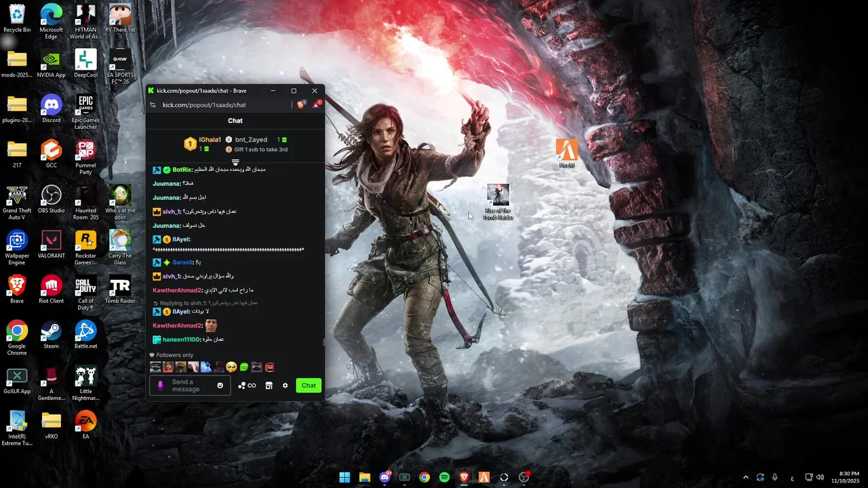Screen dimensions: 868x488
Task: Click the face emote sent by KawtherAhmad2
Action: 211,325
